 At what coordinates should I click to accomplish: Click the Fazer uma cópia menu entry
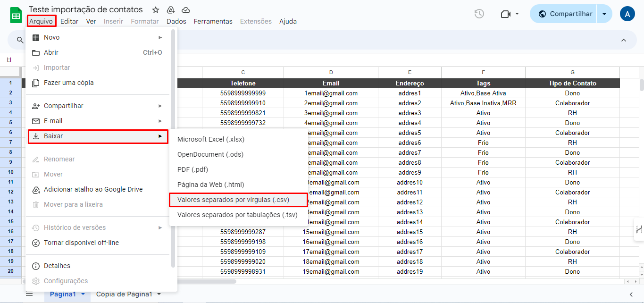coord(69,83)
